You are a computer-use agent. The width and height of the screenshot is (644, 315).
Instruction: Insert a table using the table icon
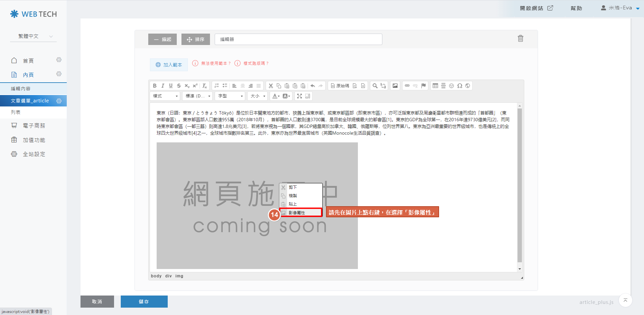point(435,86)
